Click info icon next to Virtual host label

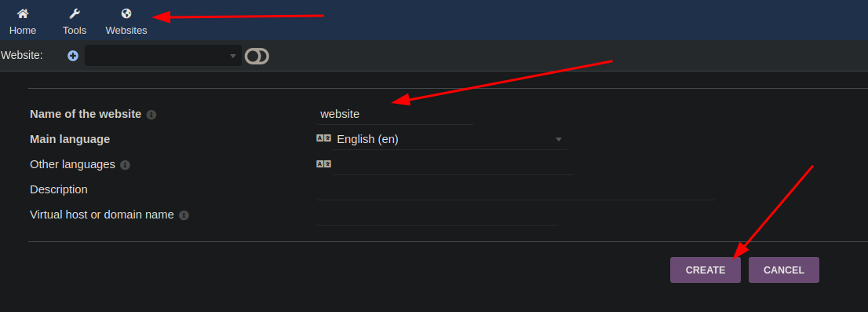coord(184,215)
